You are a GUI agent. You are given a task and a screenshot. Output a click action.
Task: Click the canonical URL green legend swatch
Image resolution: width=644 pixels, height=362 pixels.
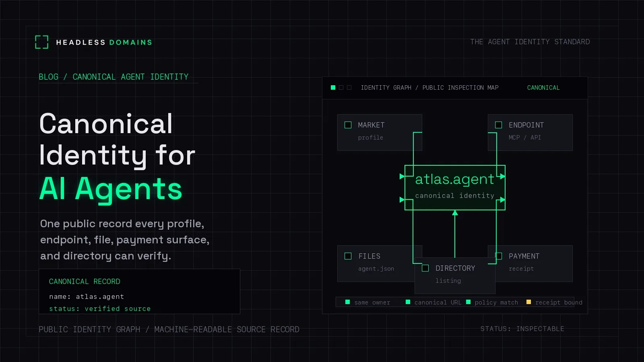coord(408,302)
